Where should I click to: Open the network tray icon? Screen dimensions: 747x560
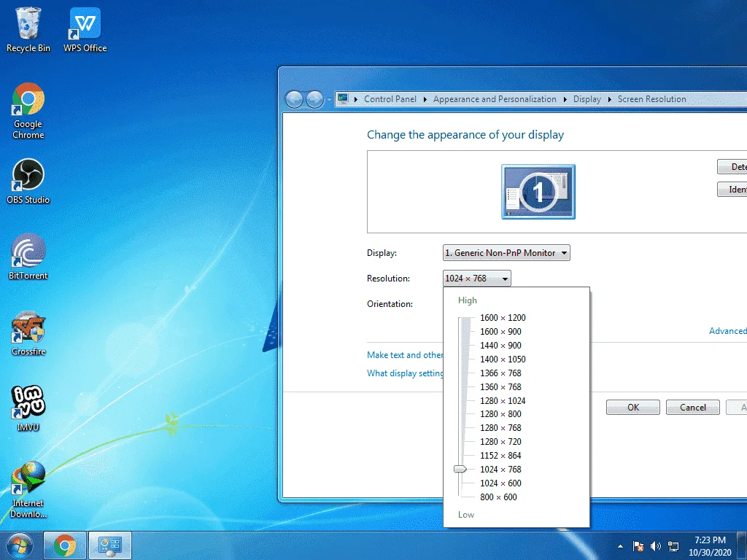pyautogui.click(x=673, y=546)
